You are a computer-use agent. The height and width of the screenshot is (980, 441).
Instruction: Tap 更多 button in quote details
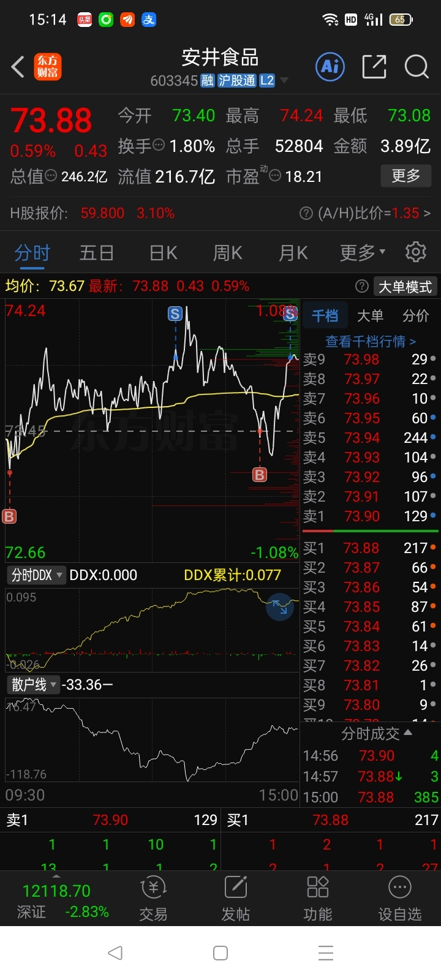coord(405,176)
